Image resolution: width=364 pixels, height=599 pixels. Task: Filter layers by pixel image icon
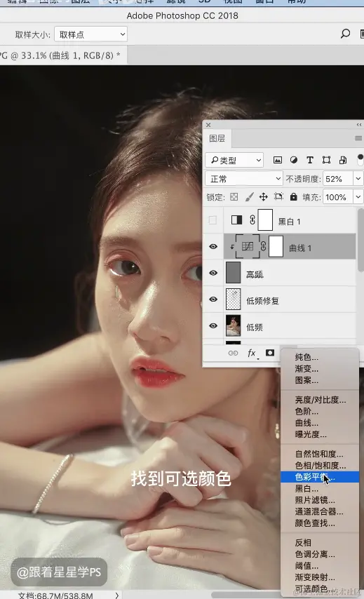(x=278, y=160)
